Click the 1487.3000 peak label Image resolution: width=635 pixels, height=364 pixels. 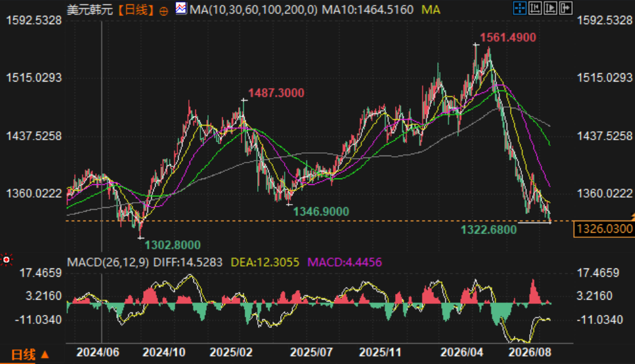click(x=276, y=93)
